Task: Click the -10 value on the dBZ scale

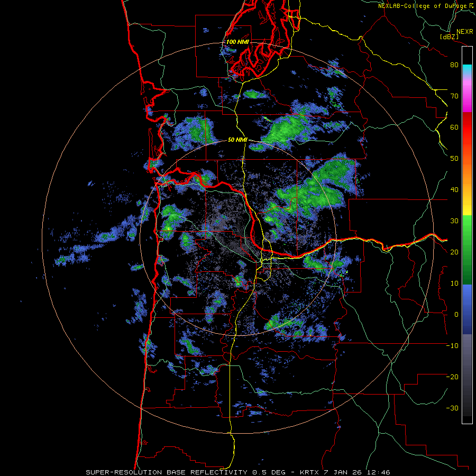Action: click(452, 345)
